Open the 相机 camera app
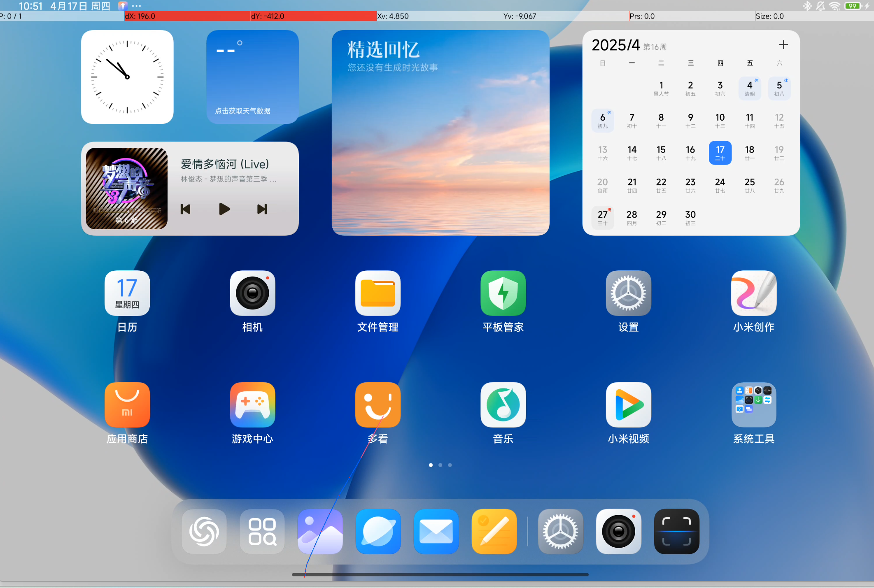This screenshot has width=874, height=588. point(252,293)
